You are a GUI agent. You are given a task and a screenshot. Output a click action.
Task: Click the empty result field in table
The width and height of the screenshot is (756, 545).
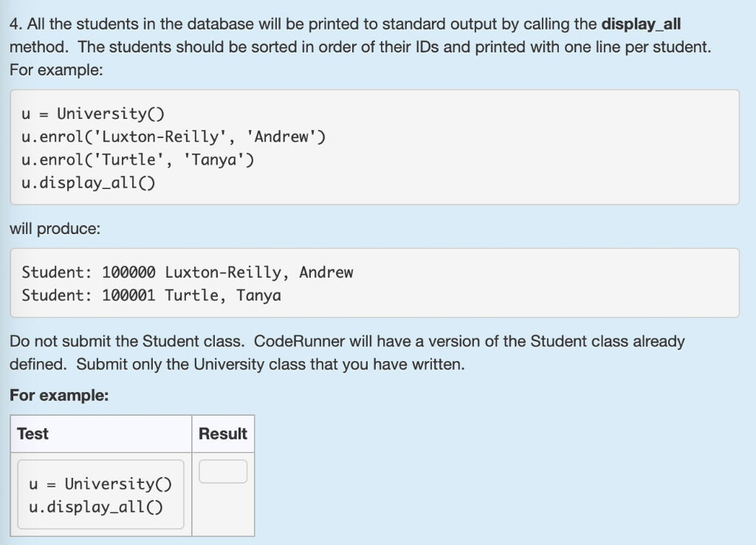point(223,470)
